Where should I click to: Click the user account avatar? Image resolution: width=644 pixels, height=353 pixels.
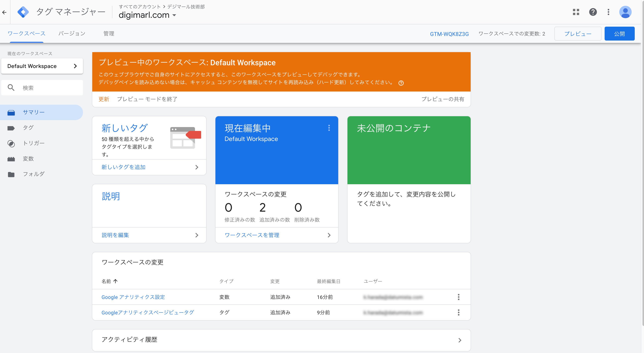point(625,12)
